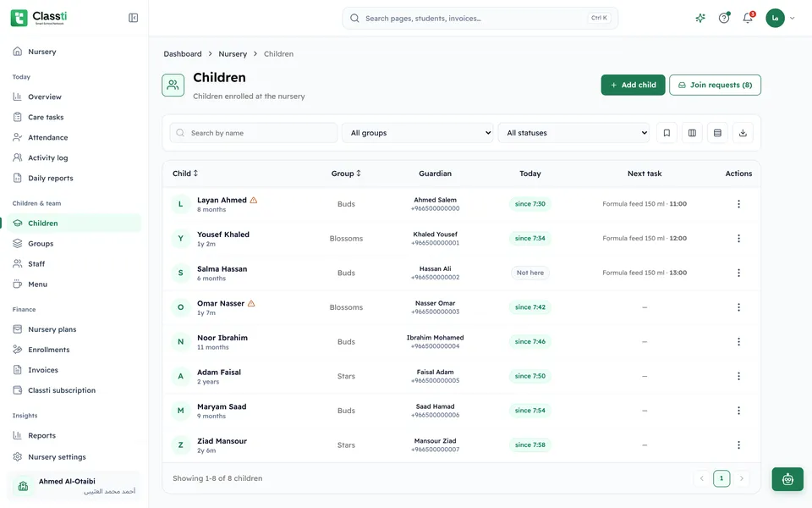Viewport: 812px width, 508px height.
Task: Click the saved views bookmark icon
Action: (x=667, y=133)
